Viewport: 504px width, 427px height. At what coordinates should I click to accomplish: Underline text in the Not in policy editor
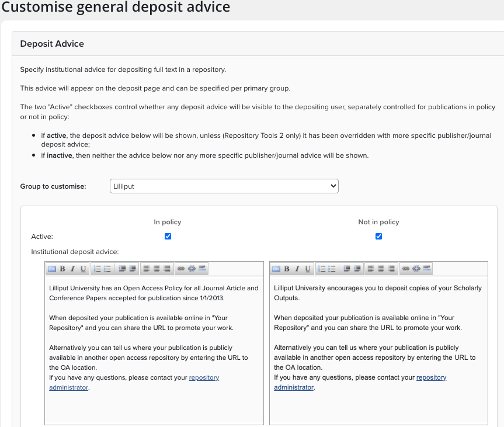(308, 269)
